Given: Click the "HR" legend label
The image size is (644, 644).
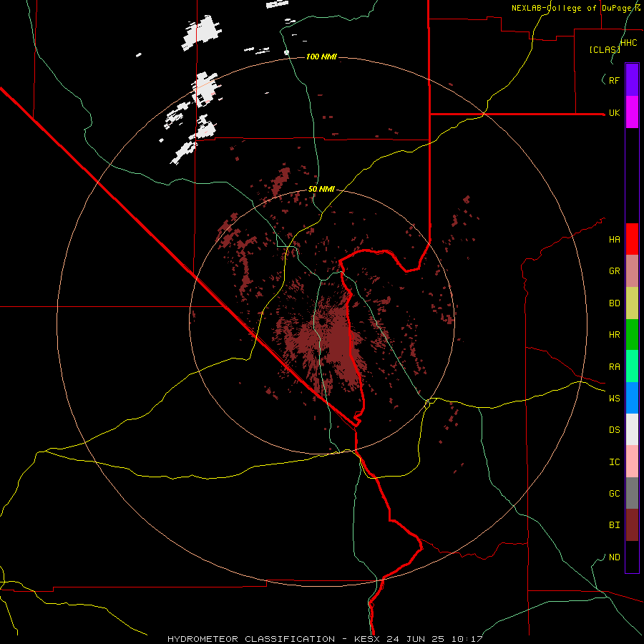Looking at the screenshot, I should coord(614,335).
